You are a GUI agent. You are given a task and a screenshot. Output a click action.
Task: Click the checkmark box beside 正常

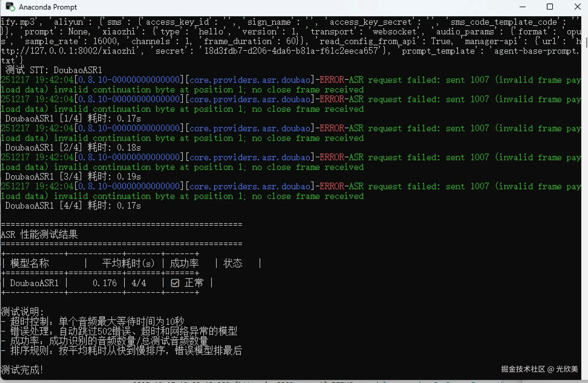click(175, 283)
